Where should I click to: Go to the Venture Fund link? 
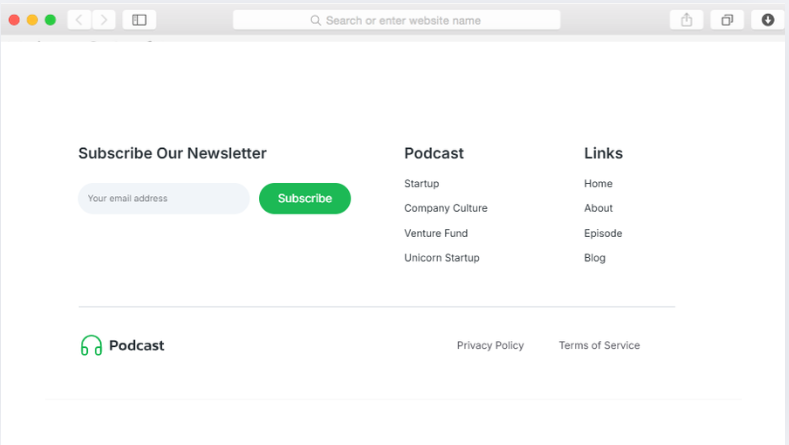pyautogui.click(x=436, y=233)
